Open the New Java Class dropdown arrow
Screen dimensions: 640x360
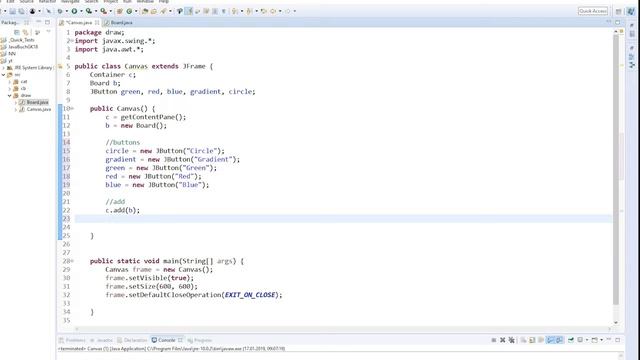click(136, 11)
